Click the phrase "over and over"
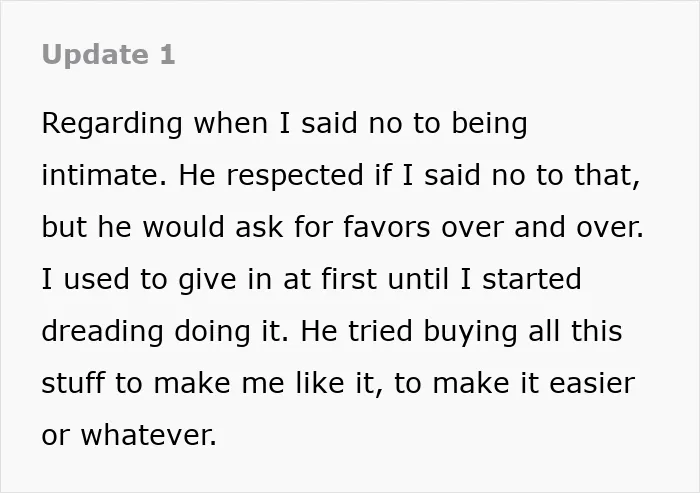Viewport: 700px width, 493px height. tap(542, 227)
